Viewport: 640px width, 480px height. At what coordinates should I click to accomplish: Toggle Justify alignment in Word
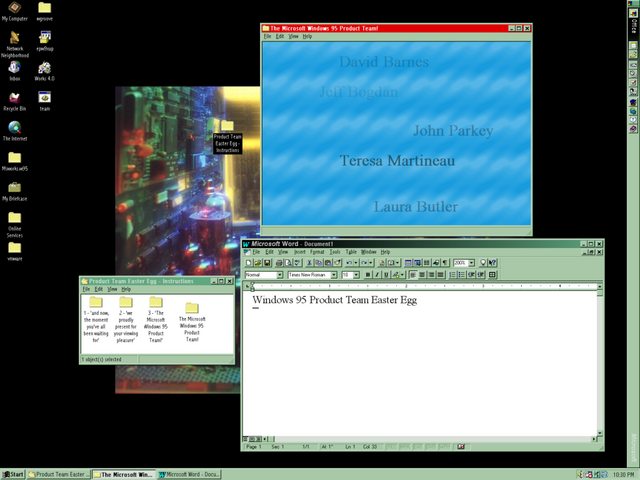[440, 275]
